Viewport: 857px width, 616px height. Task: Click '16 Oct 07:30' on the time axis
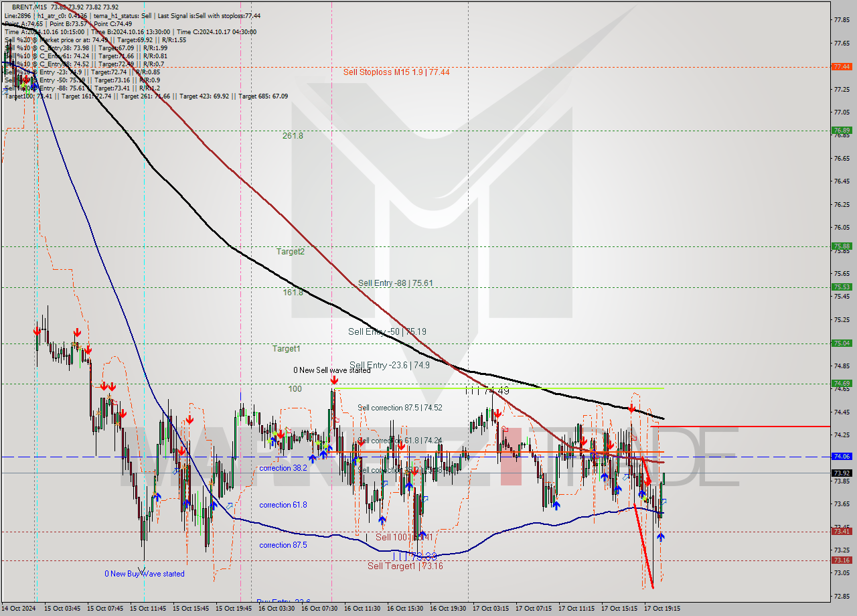(319, 609)
